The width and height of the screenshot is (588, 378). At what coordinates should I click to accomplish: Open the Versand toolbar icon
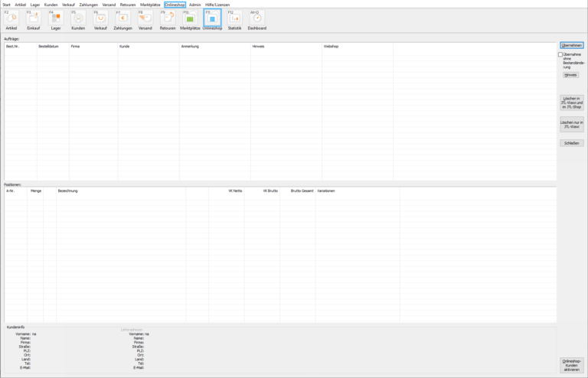pyautogui.click(x=145, y=18)
